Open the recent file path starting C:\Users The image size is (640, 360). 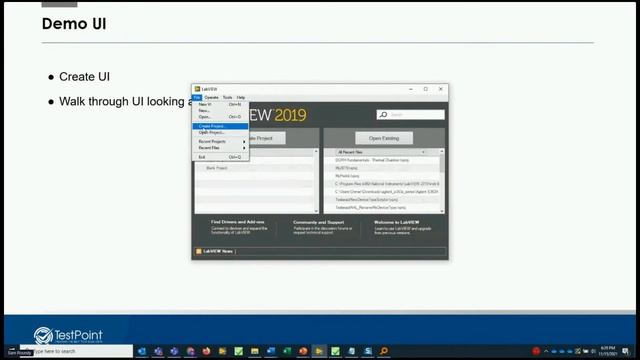coord(382,192)
